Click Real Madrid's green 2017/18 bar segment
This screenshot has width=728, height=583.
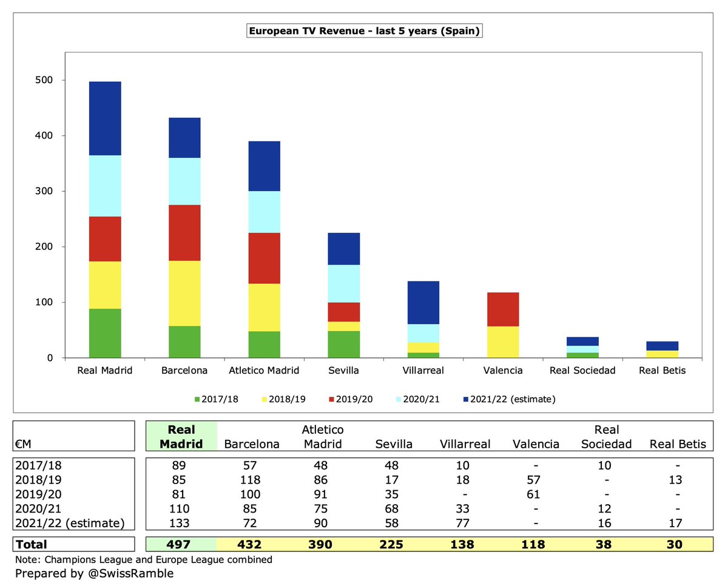(x=105, y=333)
